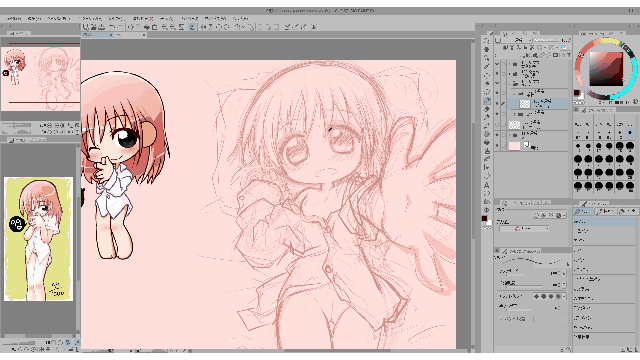Select the Auto Select wand tool

pyautogui.click(x=487, y=83)
